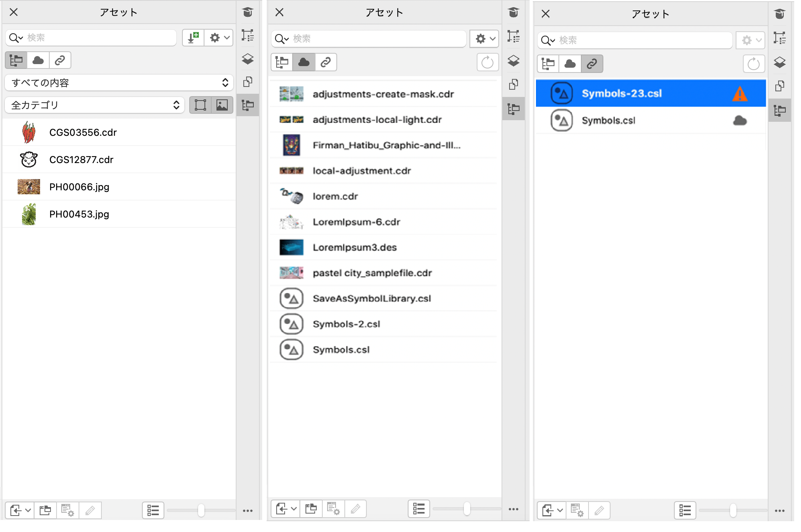Click the thumbnail size slider in the middle panel
Screen dimensions: 801x532
tap(467, 509)
